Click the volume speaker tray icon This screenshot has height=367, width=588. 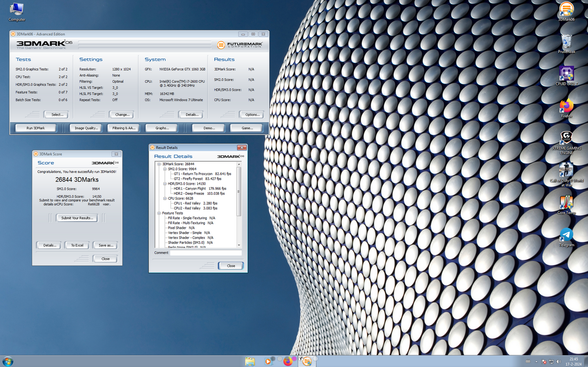[x=559, y=362]
